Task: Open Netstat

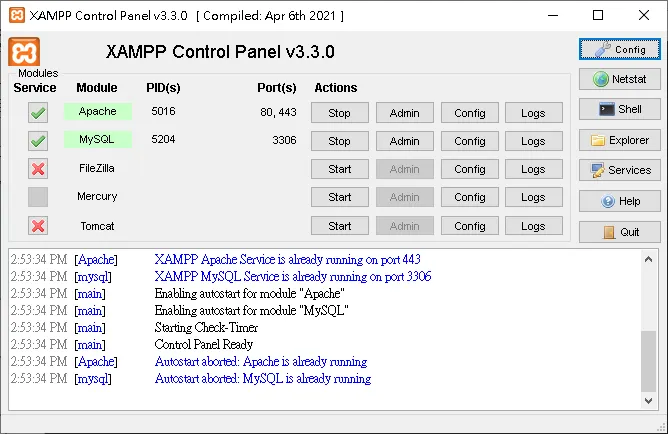Action: click(620, 79)
